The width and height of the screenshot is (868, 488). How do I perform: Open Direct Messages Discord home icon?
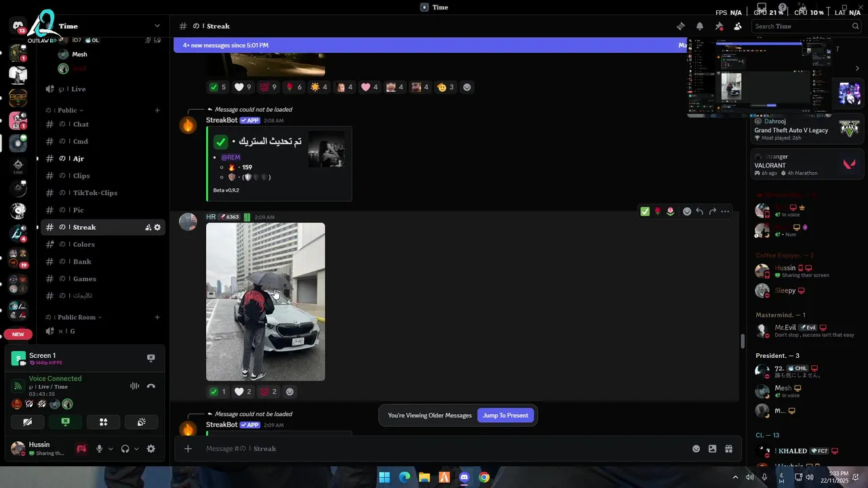[18, 27]
